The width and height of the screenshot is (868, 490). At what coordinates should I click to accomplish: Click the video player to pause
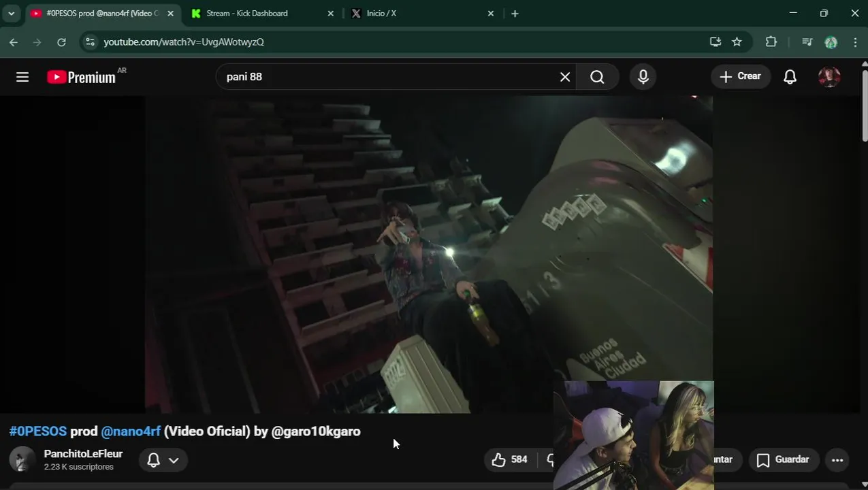pos(429,255)
